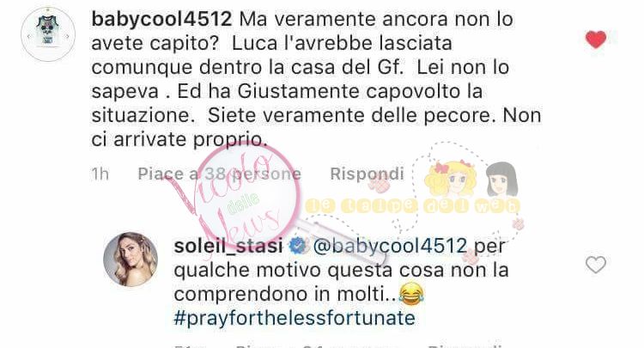Click the blue verified badge next to soleil_stasi
Image resolution: width=644 pixels, height=348 pixels.
tap(297, 246)
